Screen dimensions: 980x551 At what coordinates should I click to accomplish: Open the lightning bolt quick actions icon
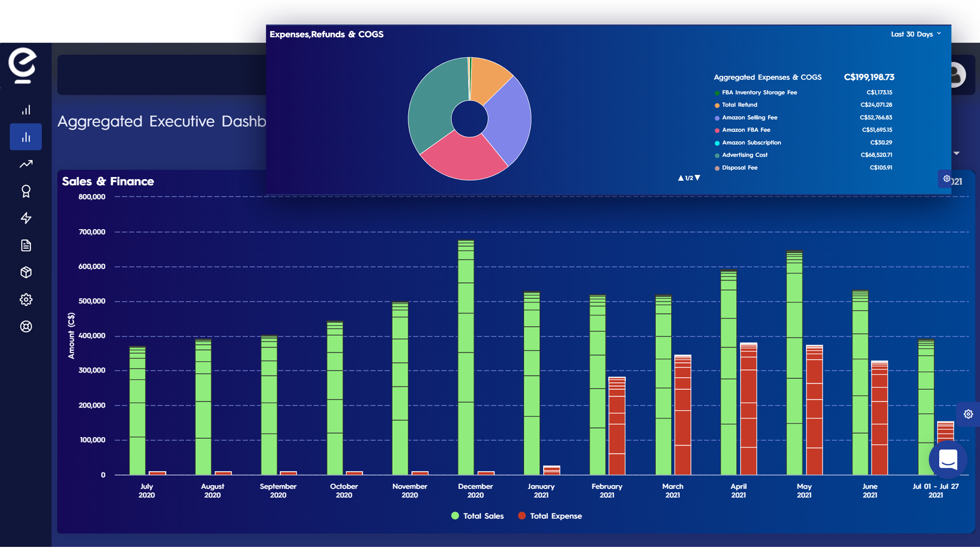click(26, 218)
